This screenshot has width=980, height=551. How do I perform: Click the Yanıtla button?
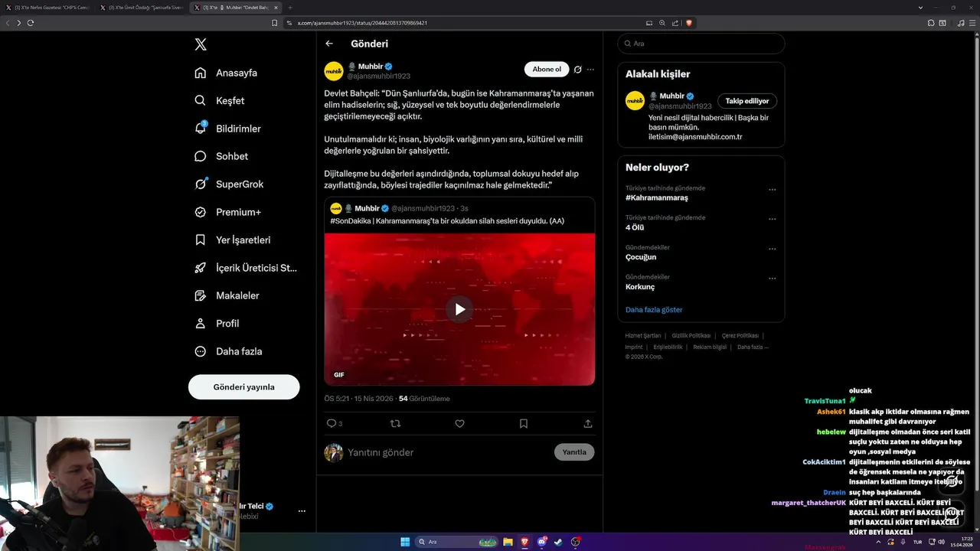(x=574, y=452)
